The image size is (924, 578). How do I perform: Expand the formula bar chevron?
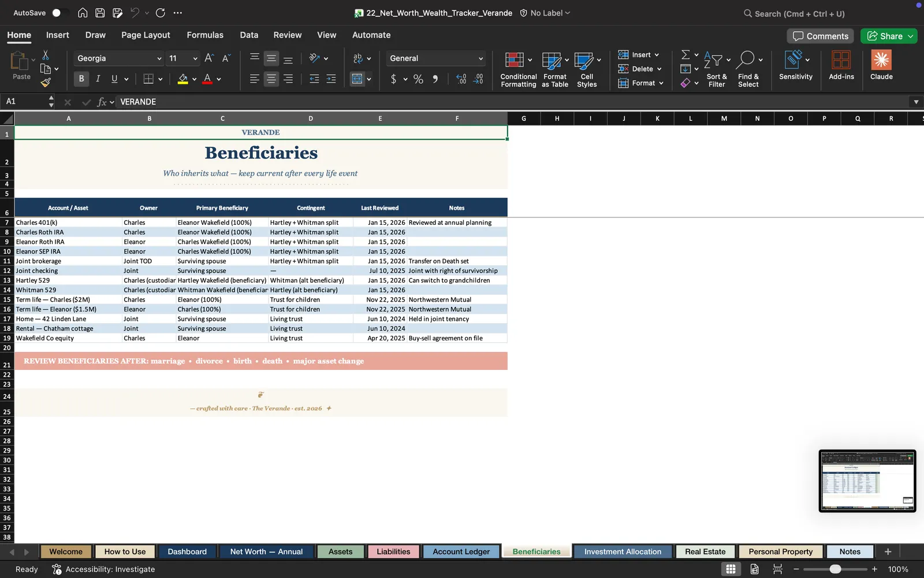coord(916,102)
